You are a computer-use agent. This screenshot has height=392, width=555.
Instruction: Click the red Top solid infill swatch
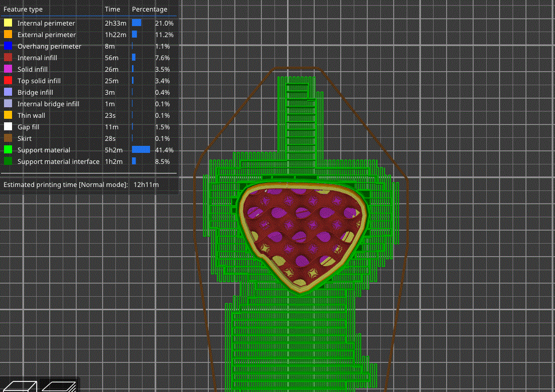click(x=8, y=81)
